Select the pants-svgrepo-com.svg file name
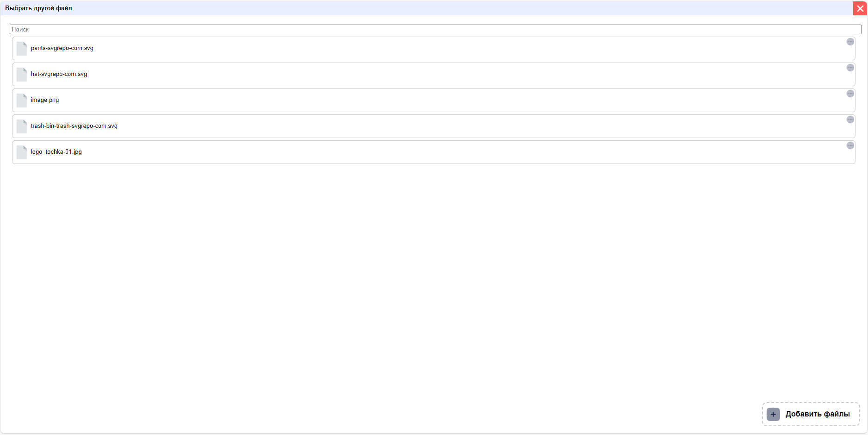Viewport: 868px width, 435px height. point(62,48)
